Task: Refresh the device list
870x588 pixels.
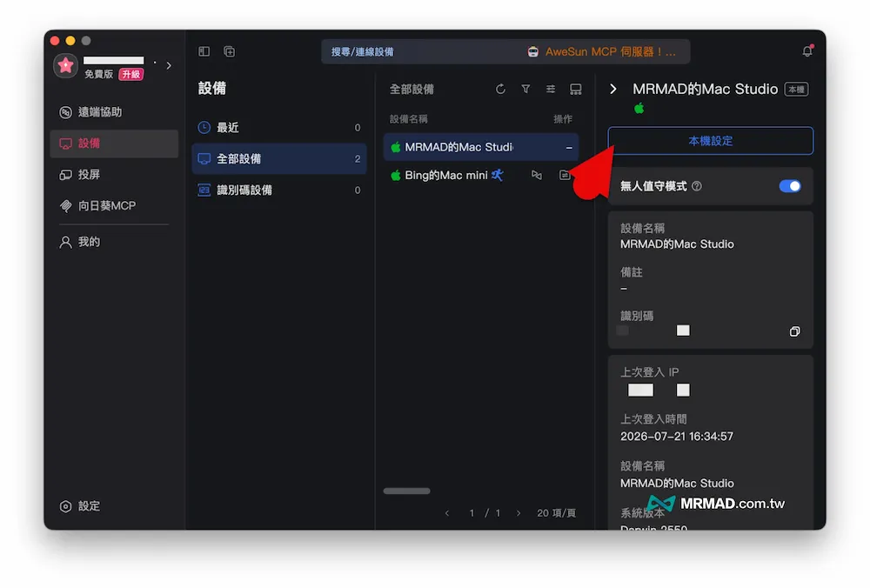Action: click(500, 90)
